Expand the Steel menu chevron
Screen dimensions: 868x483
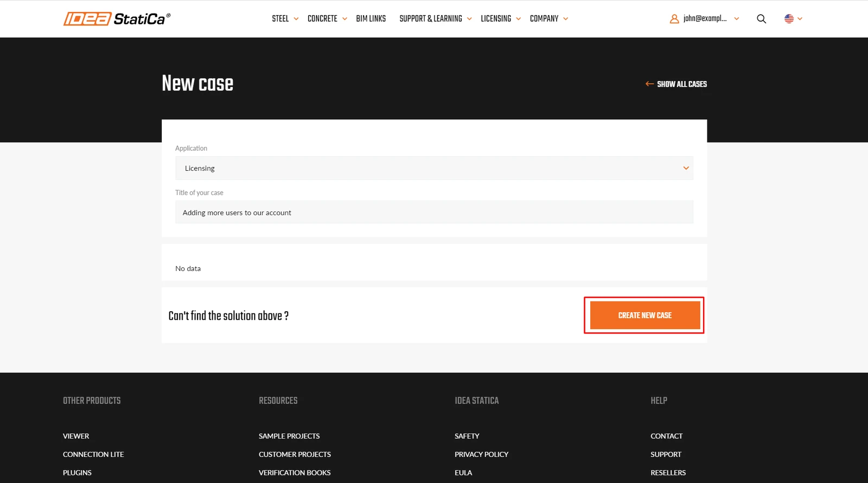296,19
